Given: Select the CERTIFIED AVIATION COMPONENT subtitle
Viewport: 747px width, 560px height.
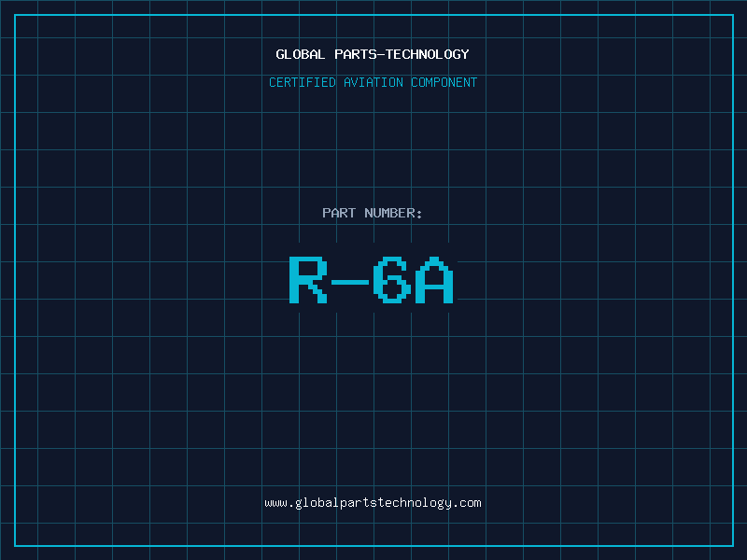Looking at the screenshot, I should (x=373, y=82).
